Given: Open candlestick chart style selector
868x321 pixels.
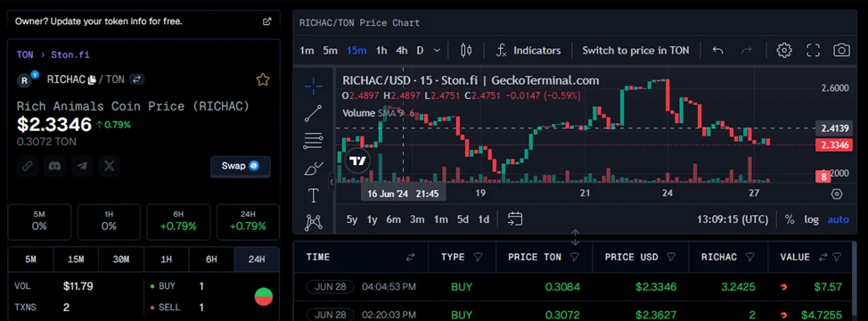Looking at the screenshot, I should point(466,50).
